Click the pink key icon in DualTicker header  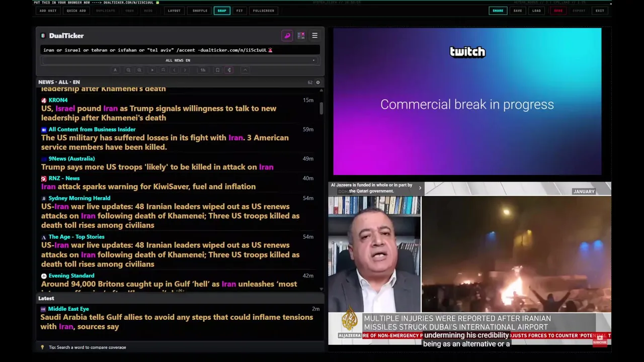(287, 36)
